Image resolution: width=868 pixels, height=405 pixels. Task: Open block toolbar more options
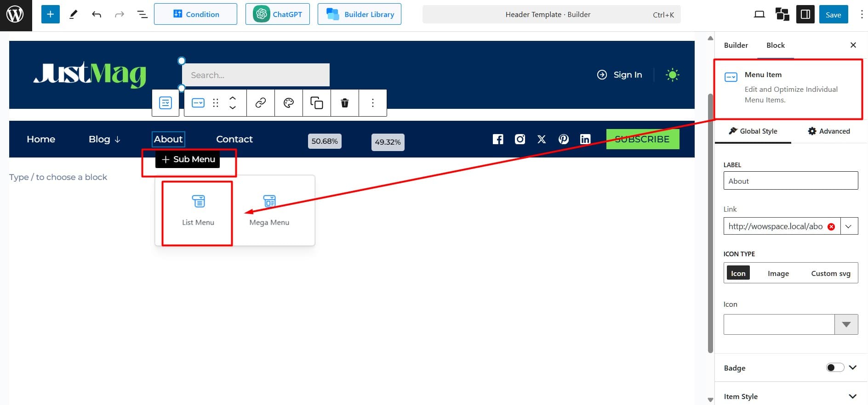pyautogui.click(x=373, y=103)
